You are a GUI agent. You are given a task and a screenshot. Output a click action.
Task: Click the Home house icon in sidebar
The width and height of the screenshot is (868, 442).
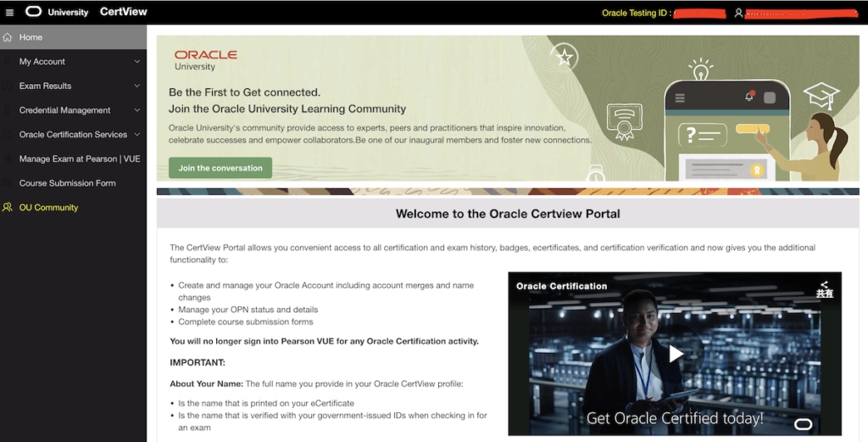(x=8, y=37)
